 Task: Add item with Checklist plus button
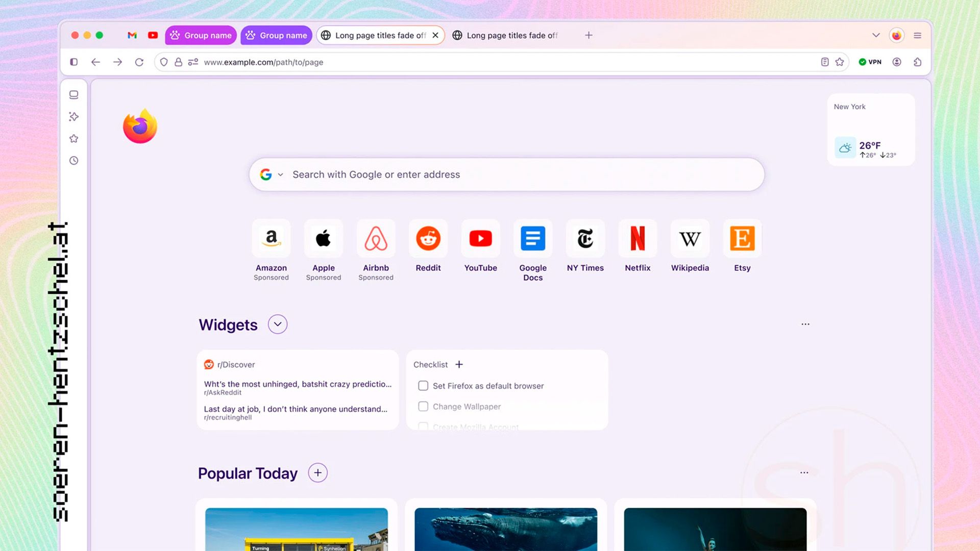tap(459, 364)
